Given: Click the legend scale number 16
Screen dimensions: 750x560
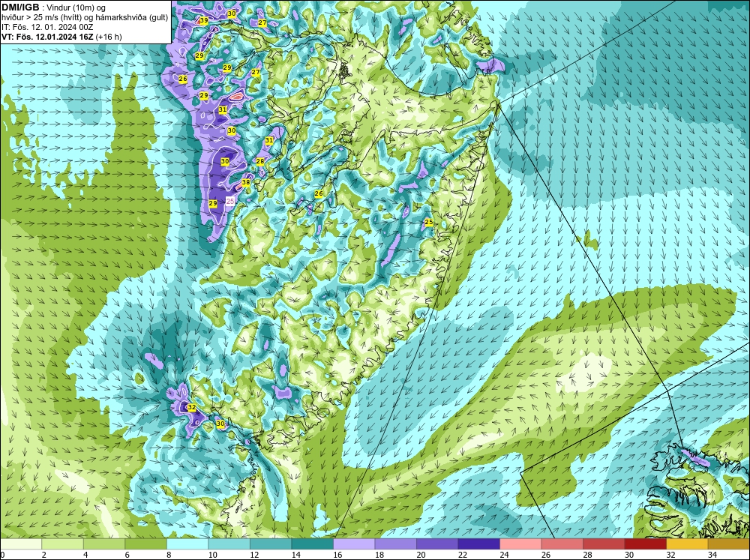Looking at the screenshot, I should pyautogui.click(x=337, y=555).
